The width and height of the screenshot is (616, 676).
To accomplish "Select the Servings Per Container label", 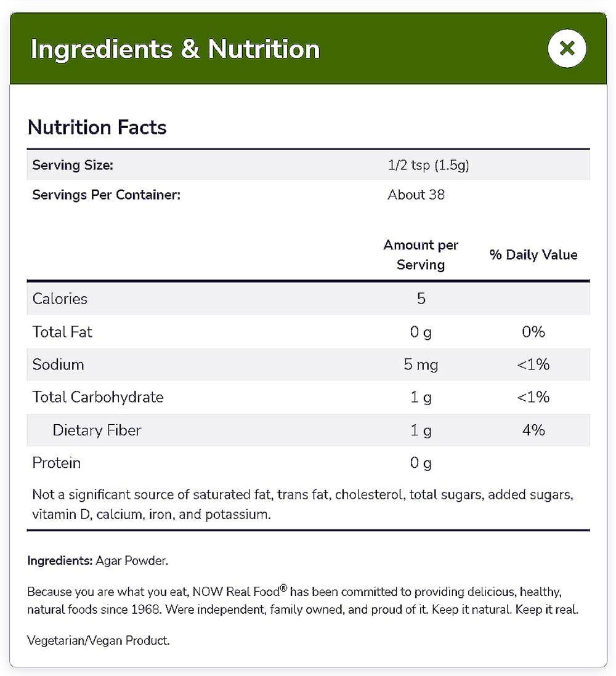I will click(106, 195).
